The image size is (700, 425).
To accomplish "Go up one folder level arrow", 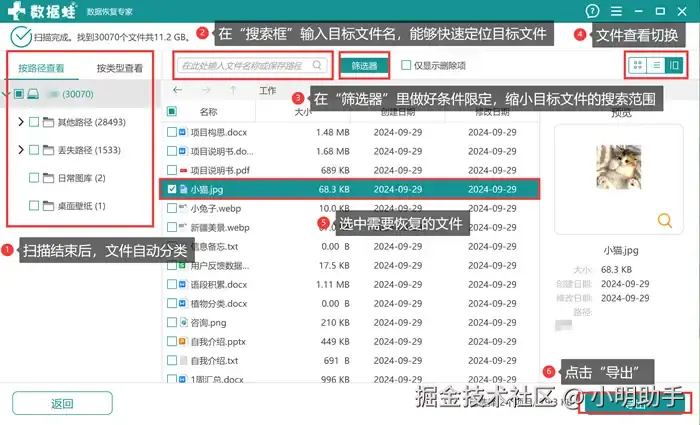I will point(233,90).
